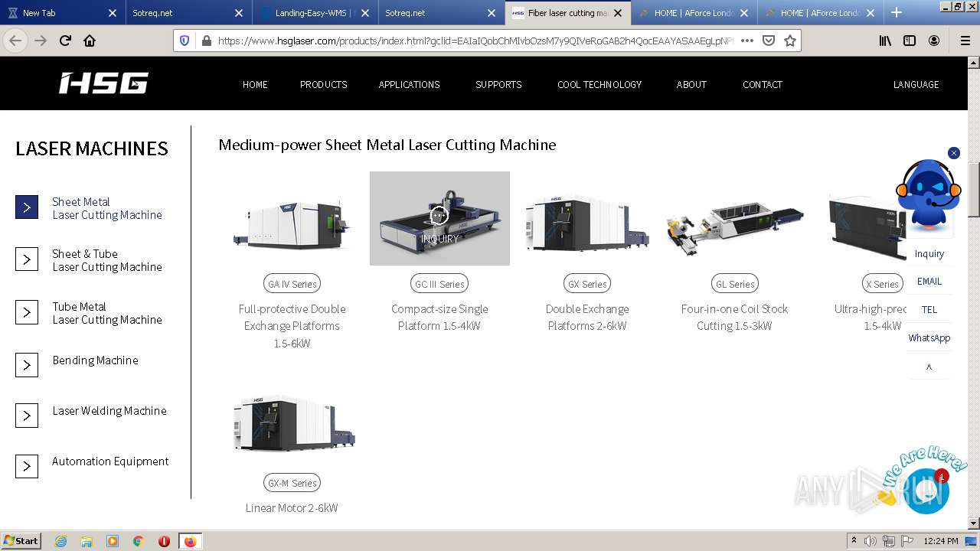Click the GC III Series label
Screen dimensions: 980x551
(439, 284)
